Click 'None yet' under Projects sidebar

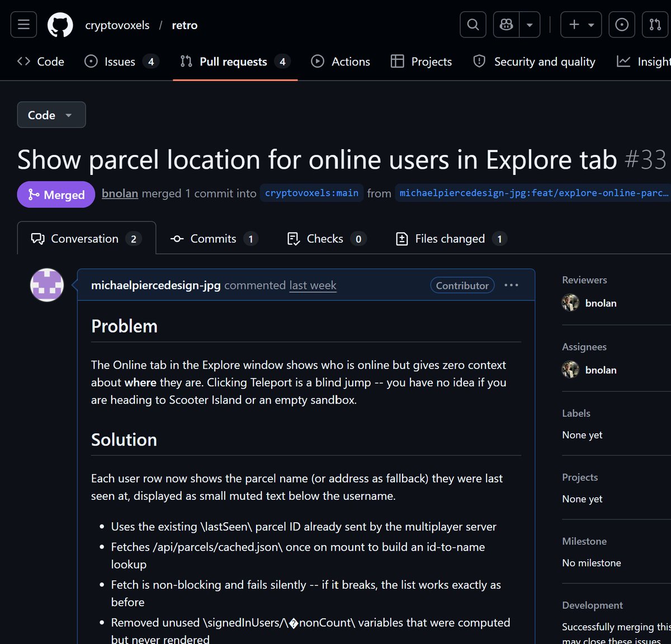[582, 499]
